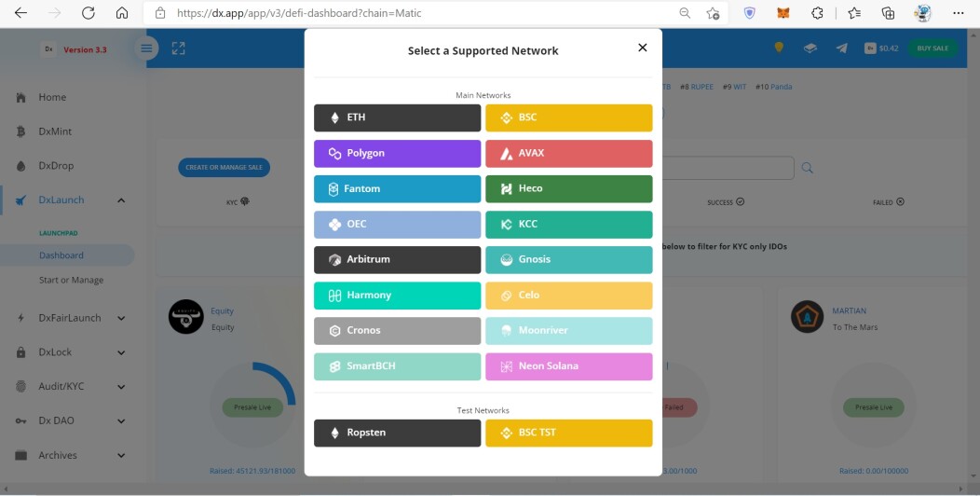Select the Neon Solana network
Image resolution: width=980 pixels, height=496 pixels.
point(569,366)
